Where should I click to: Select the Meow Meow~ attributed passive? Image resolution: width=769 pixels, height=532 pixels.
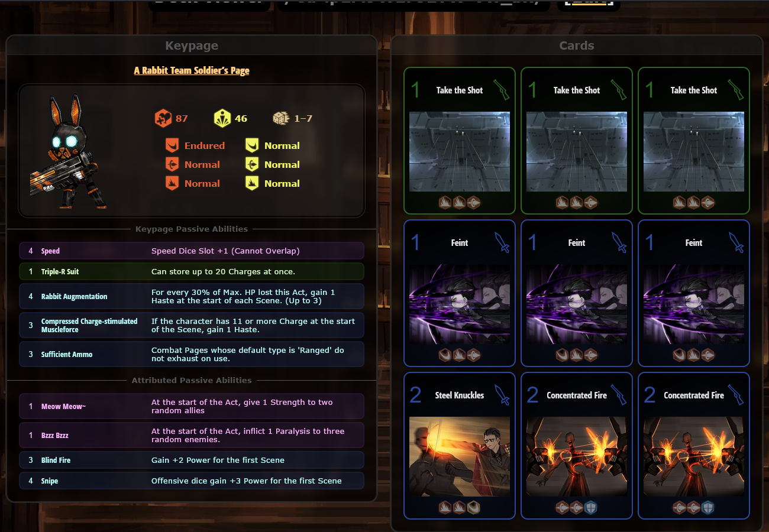[192, 406]
